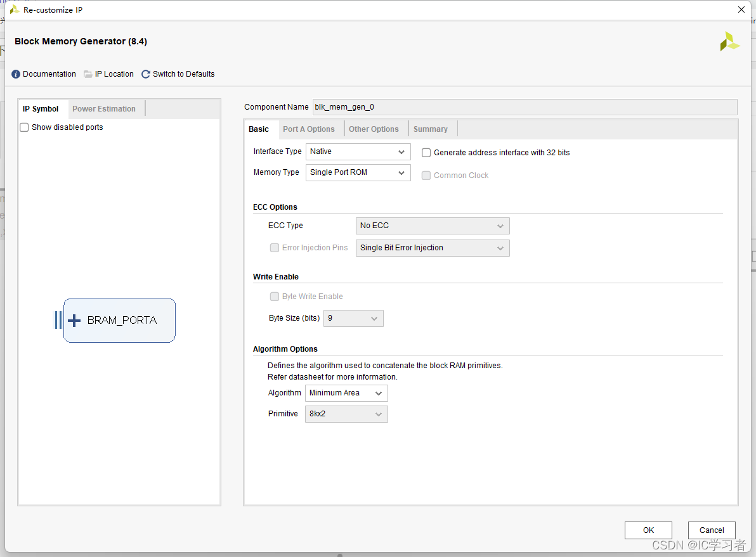This screenshot has width=756, height=557.
Task: Open the Documentation info icon
Action: (x=16, y=74)
